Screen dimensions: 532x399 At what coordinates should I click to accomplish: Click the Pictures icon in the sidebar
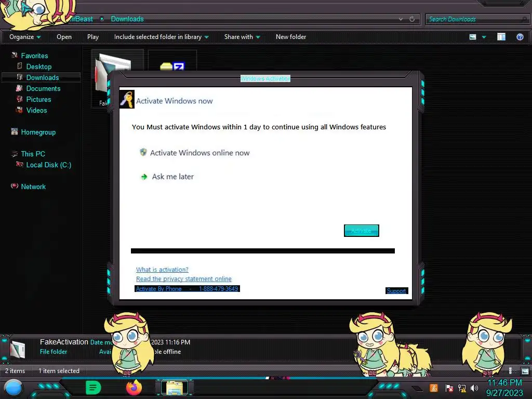click(x=20, y=99)
